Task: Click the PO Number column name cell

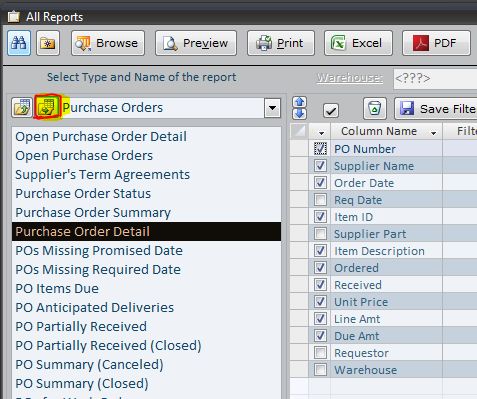Action: 386,149
